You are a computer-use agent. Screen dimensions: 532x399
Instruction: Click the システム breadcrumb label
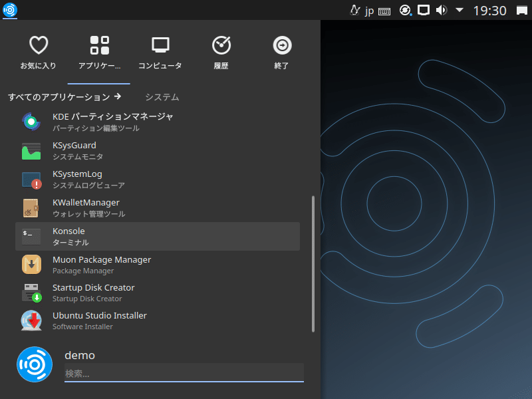tap(162, 97)
